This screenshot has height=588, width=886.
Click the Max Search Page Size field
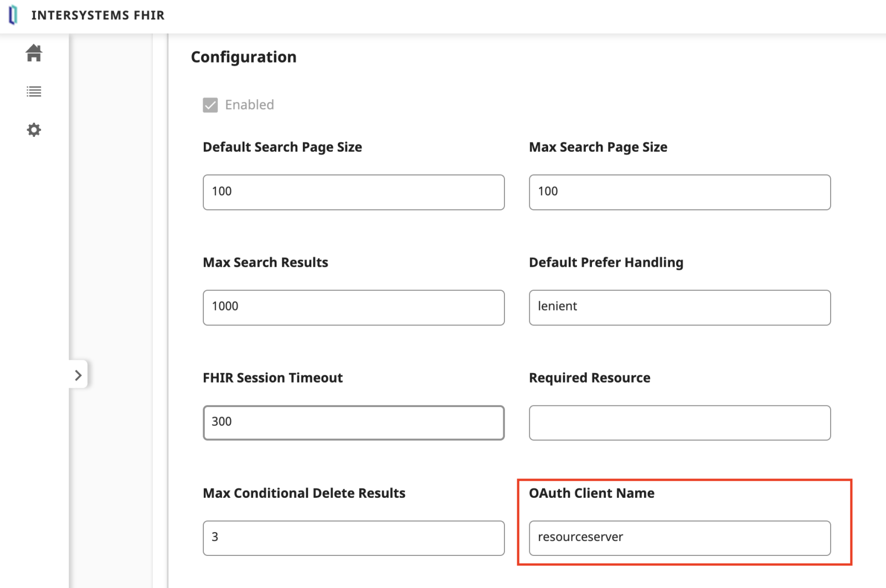(x=679, y=192)
